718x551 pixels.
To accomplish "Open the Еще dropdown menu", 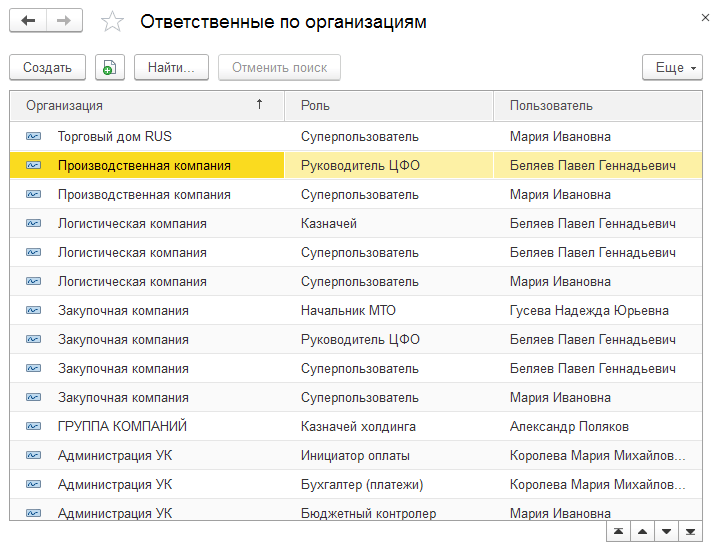I will 669,67.
